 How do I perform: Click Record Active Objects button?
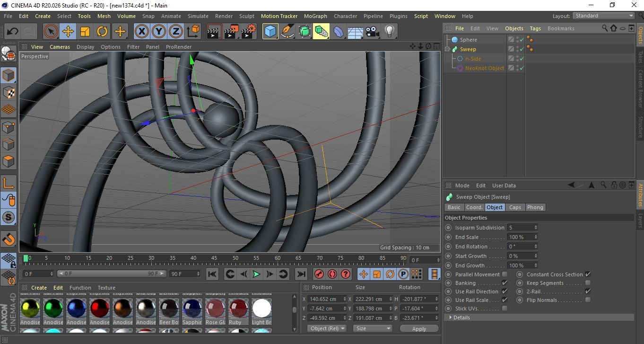(319, 274)
